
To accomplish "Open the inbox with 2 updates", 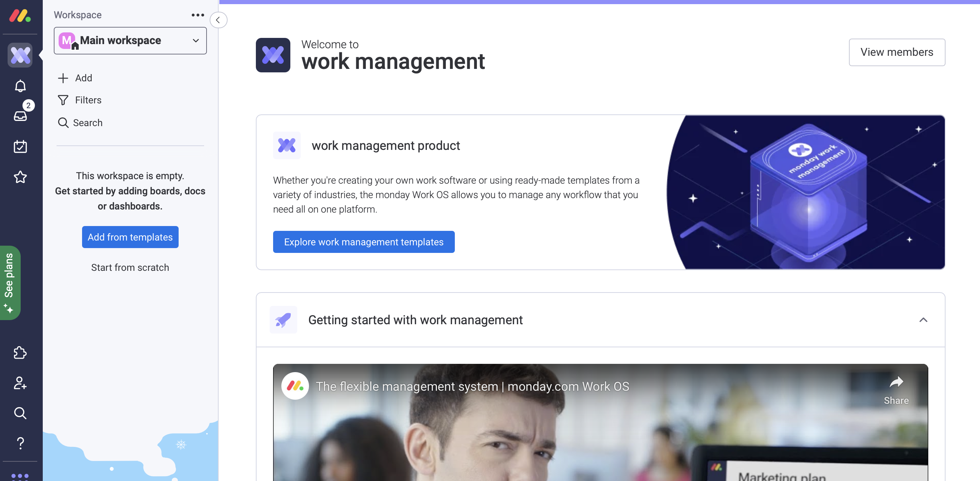I will click(x=20, y=115).
